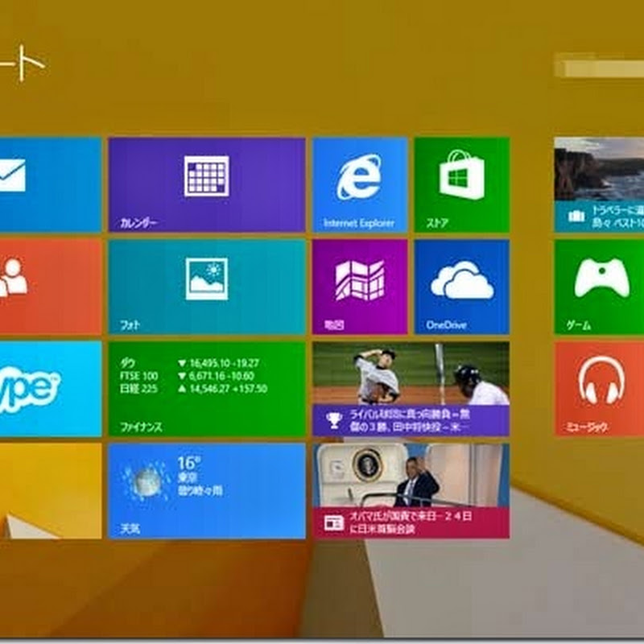Open the Games tile with controller icon
The image size is (644, 644).
coord(599,287)
